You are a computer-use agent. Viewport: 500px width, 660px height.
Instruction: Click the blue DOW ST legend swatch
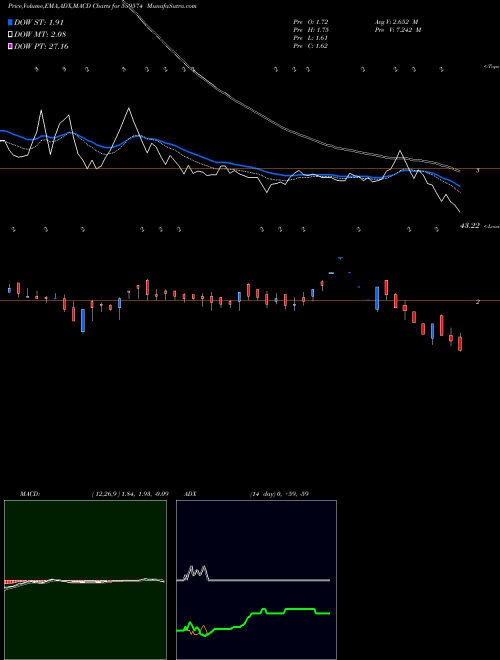[x=10, y=22]
